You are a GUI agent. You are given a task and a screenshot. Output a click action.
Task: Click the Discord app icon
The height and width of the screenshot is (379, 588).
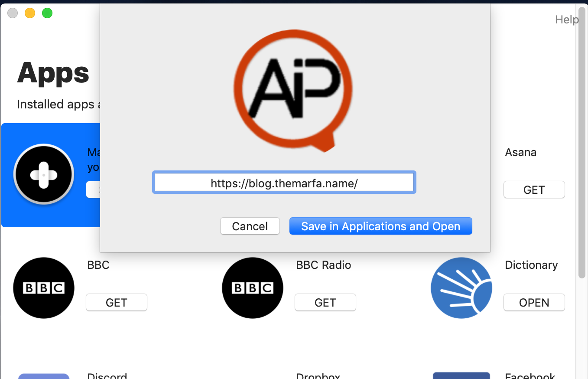(x=44, y=376)
